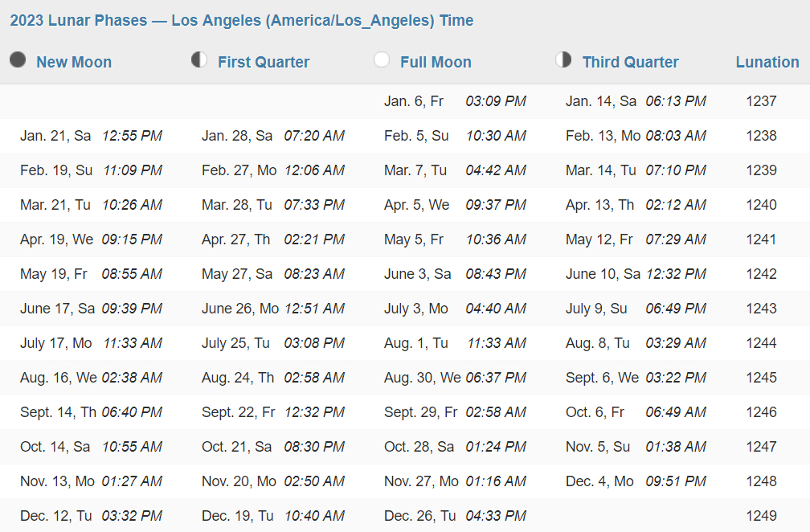Click the Lunation column header

pyautogui.click(x=767, y=62)
